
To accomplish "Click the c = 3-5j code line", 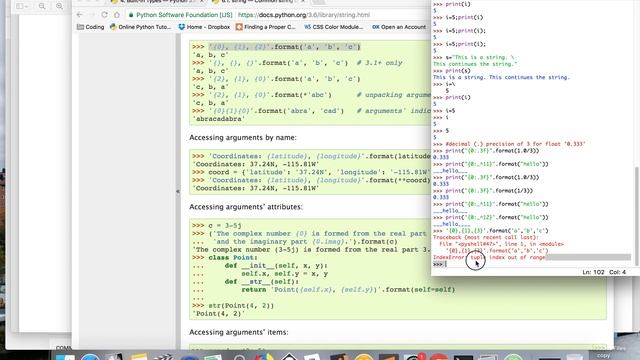I will [217, 225].
